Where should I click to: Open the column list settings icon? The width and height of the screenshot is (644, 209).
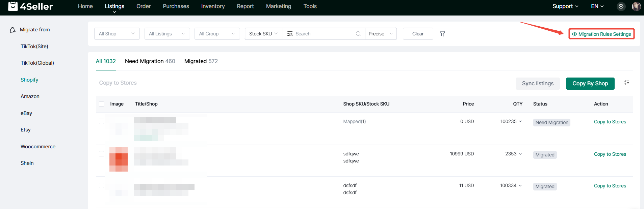pos(626,83)
